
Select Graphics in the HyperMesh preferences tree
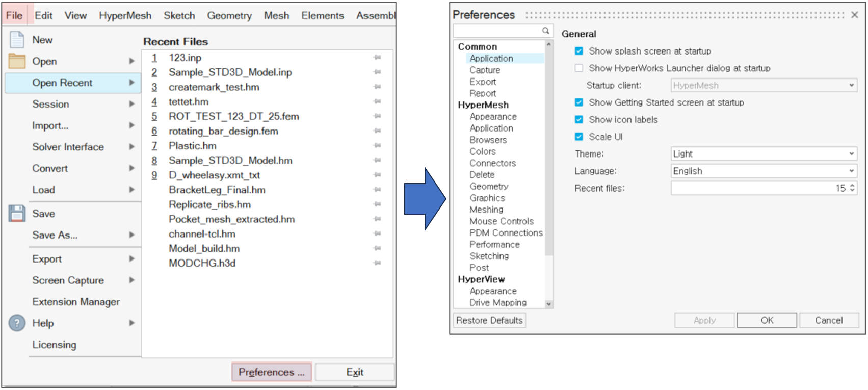click(487, 198)
